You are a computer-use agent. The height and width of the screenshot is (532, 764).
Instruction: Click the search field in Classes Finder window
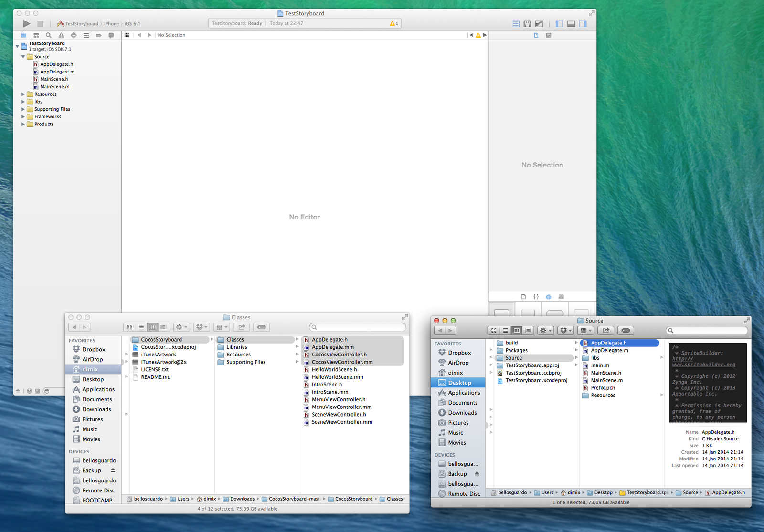358,327
